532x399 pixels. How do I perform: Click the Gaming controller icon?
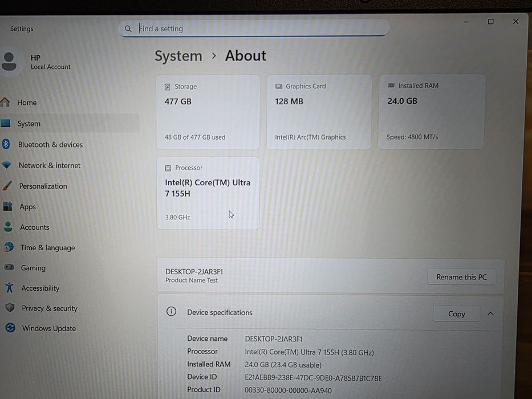tap(9, 267)
